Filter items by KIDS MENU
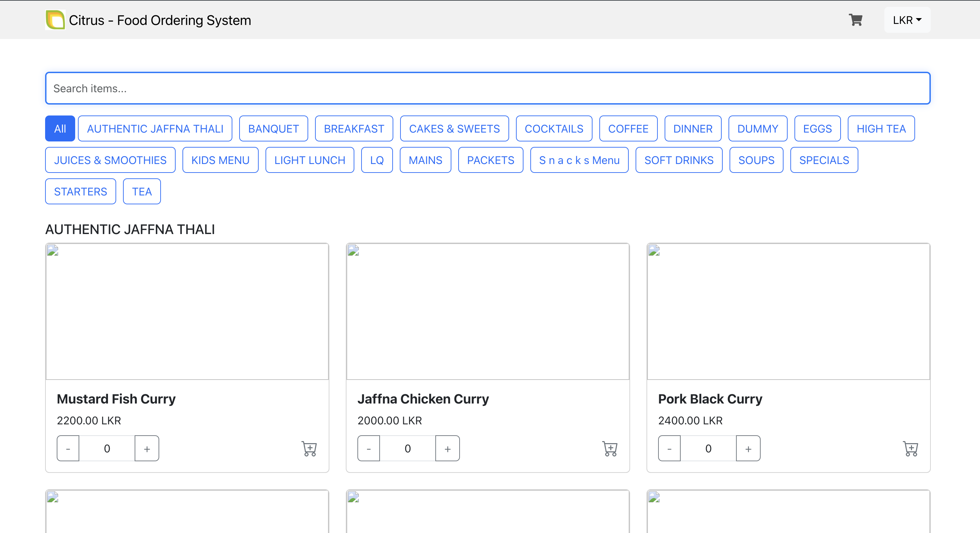This screenshot has width=980, height=533. pos(220,160)
